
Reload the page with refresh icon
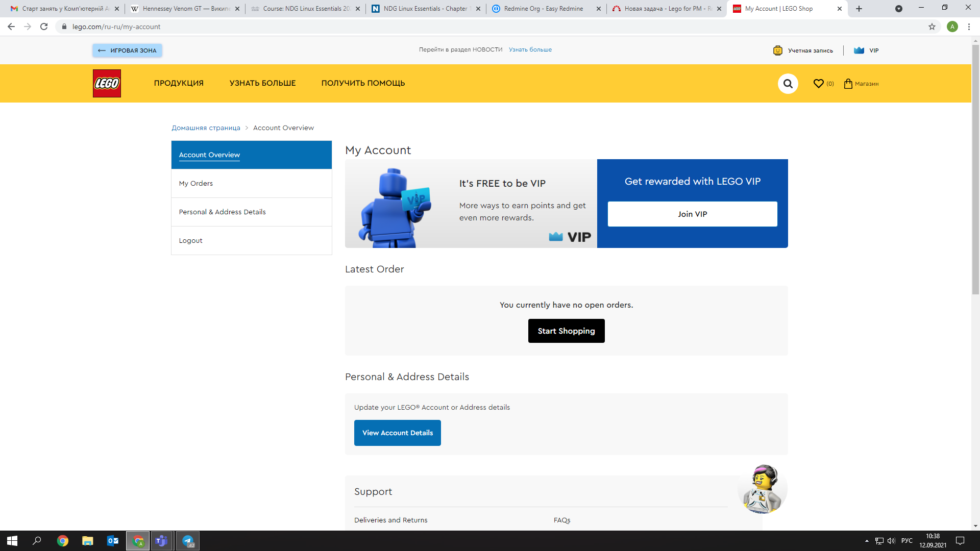pyautogui.click(x=44, y=27)
